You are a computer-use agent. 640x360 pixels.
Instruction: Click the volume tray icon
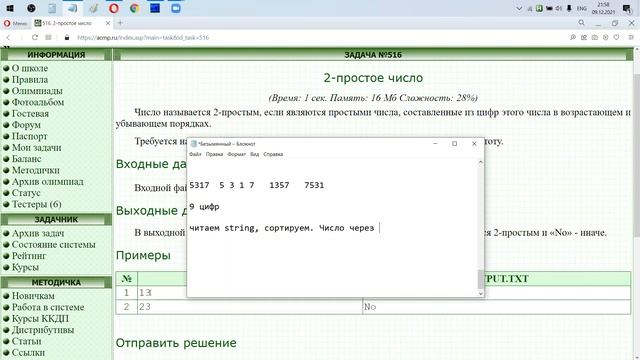(559, 8)
